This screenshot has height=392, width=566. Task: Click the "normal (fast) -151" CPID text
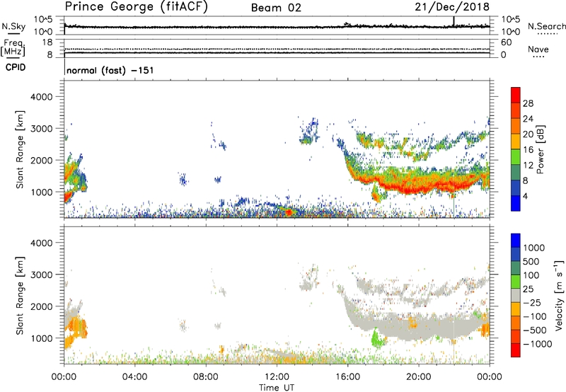110,70
